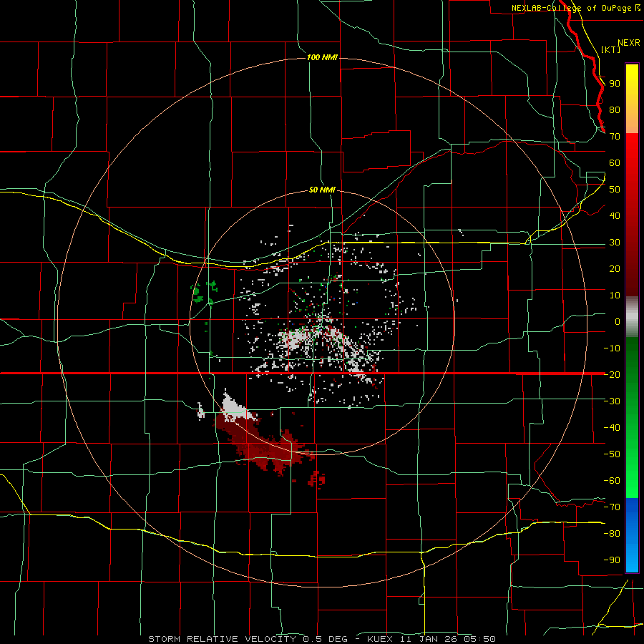Click the -20 value on velocity scale
Viewport: 644px width, 644px height.
[x=612, y=374]
